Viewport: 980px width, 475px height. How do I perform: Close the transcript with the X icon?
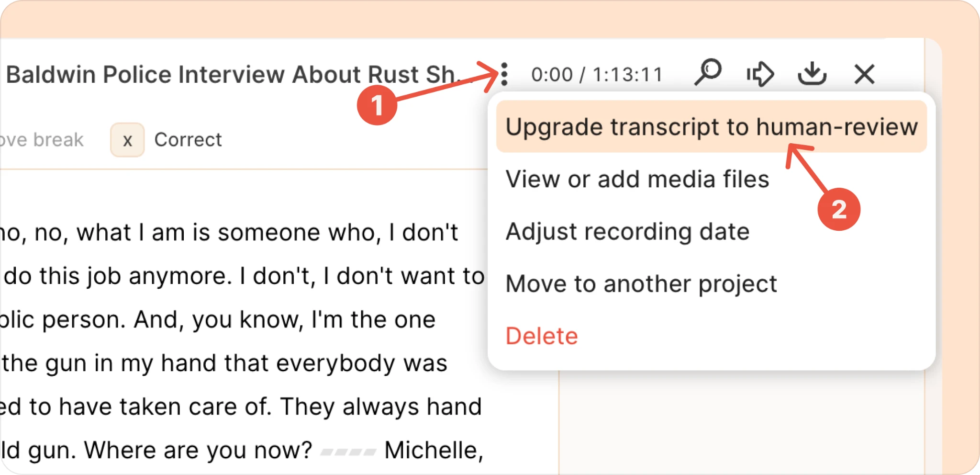tap(864, 74)
